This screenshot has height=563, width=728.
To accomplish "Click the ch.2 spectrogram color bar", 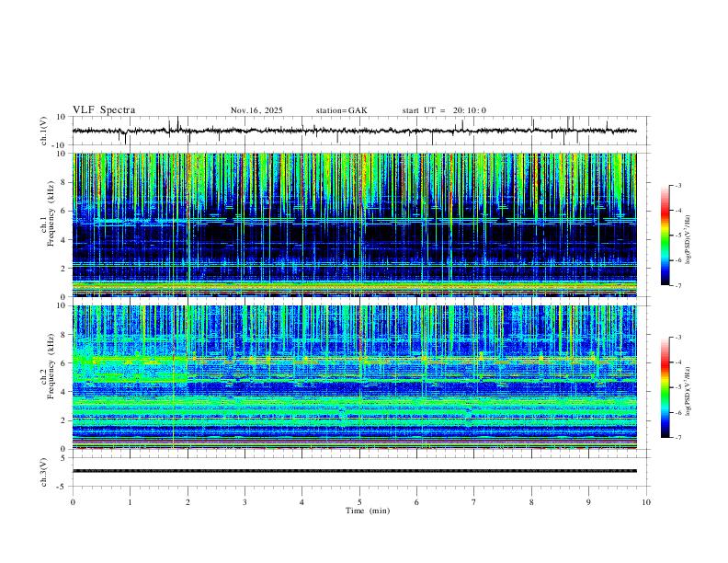I will coord(665,387).
